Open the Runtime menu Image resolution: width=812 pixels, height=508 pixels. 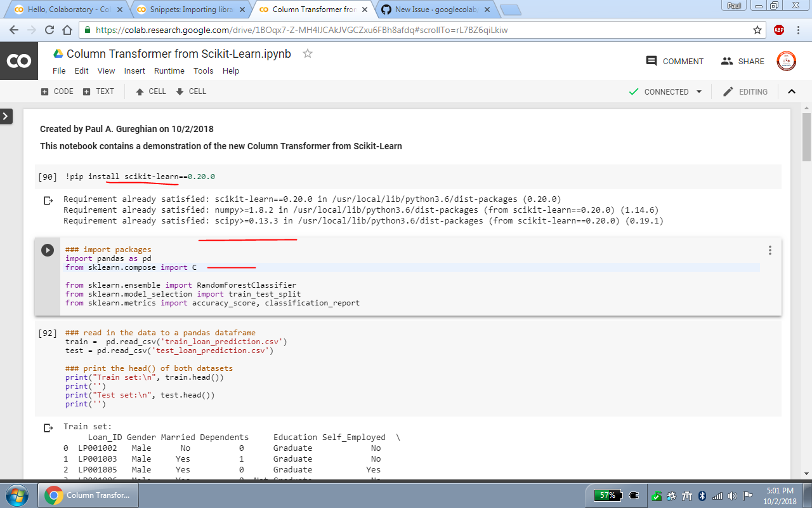(x=169, y=70)
